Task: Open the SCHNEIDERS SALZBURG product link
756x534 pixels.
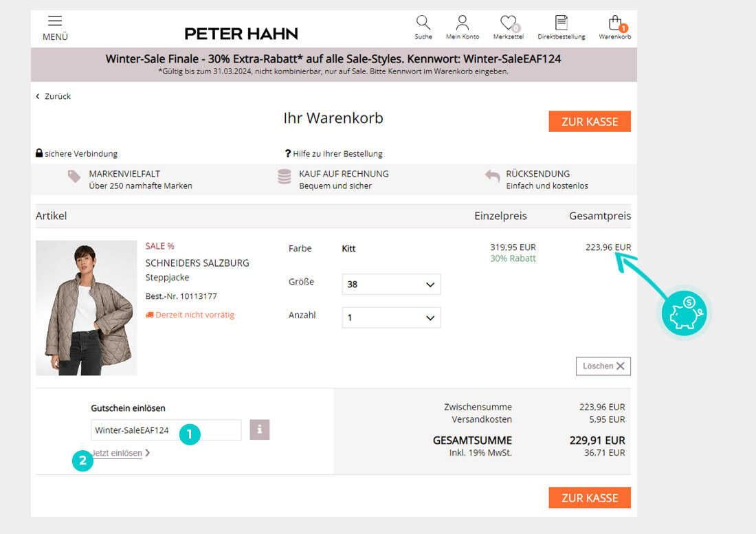Action: pyautogui.click(x=197, y=263)
